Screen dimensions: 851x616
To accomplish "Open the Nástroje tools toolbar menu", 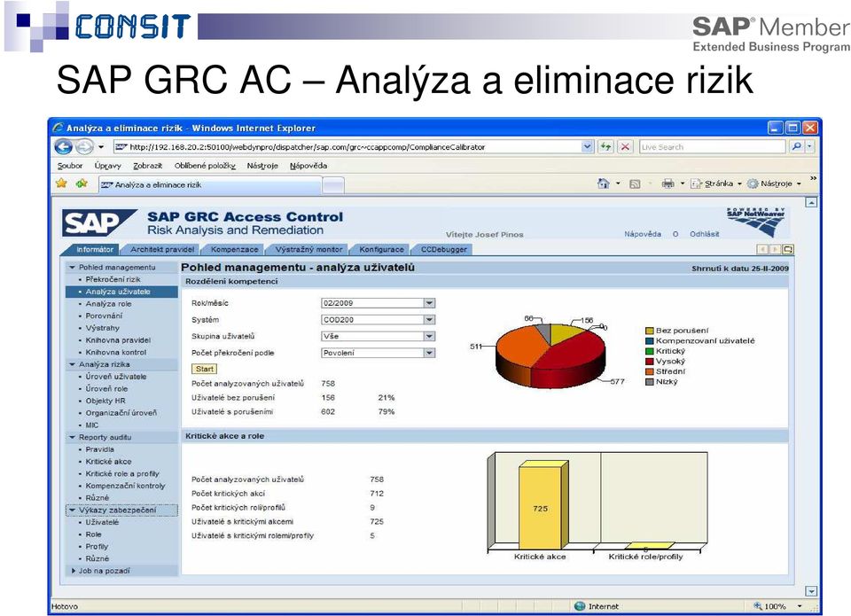I will coord(773,183).
